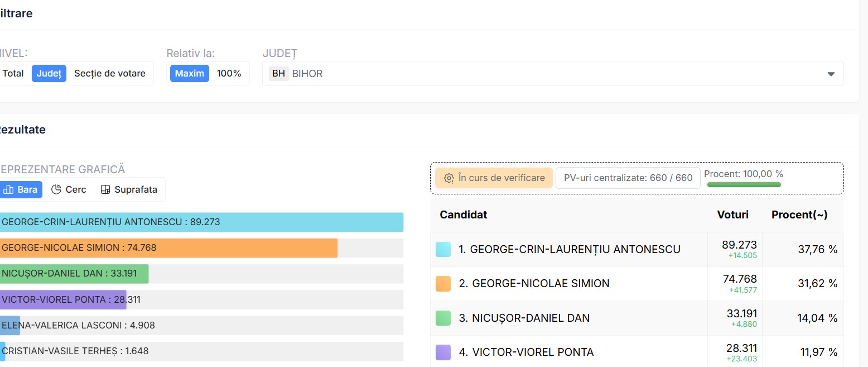The width and height of the screenshot is (868, 367).
Task: Click the green 100% progress bar
Action: pos(744,184)
